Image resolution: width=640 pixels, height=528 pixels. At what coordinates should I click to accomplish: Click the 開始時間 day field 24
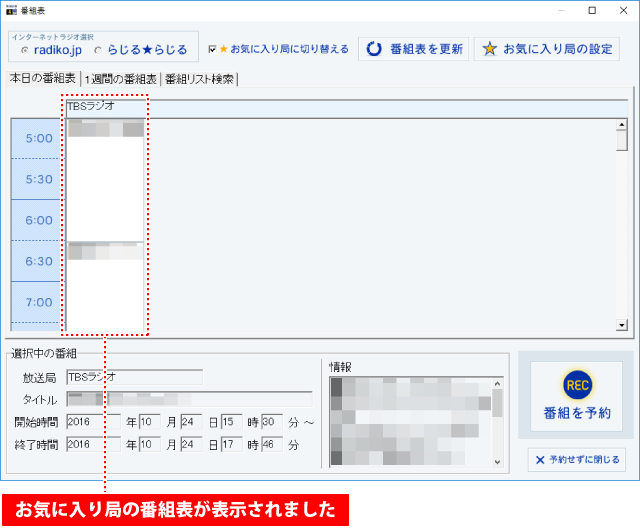pos(191,422)
